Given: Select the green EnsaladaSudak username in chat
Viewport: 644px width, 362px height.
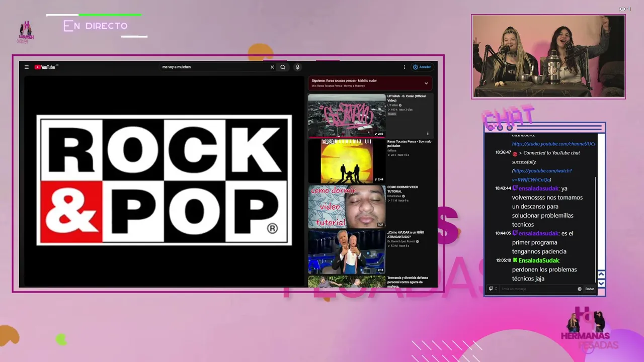Looking at the screenshot, I should coord(539,260).
